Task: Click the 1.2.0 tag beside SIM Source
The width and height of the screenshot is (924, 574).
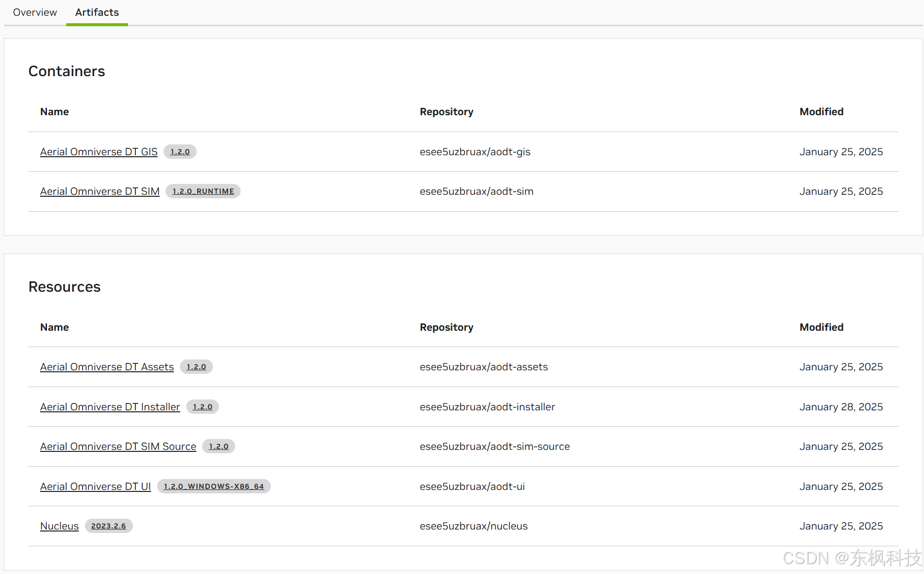Action: point(218,446)
